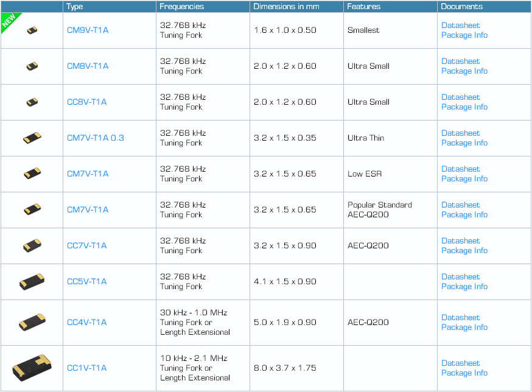
Task: Click the Frequencies column header
Action: tap(181, 7)
